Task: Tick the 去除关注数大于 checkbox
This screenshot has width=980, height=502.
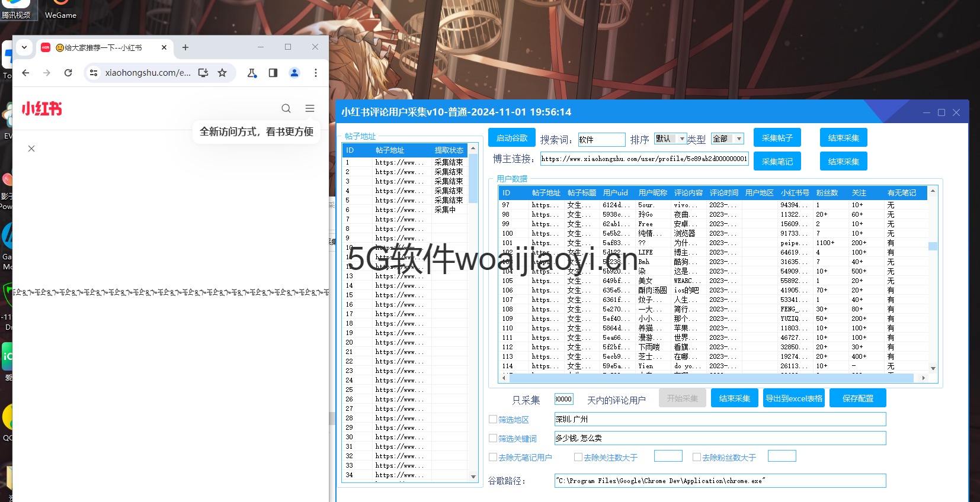Action: (578, 457)
